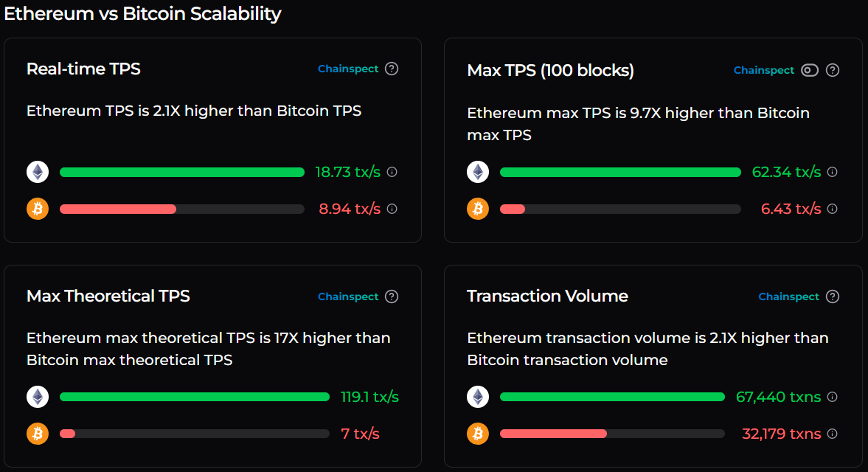868x472 pixels.
Task: Select the Bitcoin icon in Real-time TPS card
Action: tap(37, 208)
